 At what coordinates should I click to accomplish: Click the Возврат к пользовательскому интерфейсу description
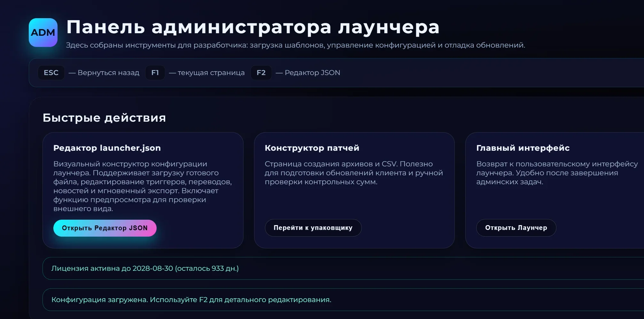pos(557,173)
